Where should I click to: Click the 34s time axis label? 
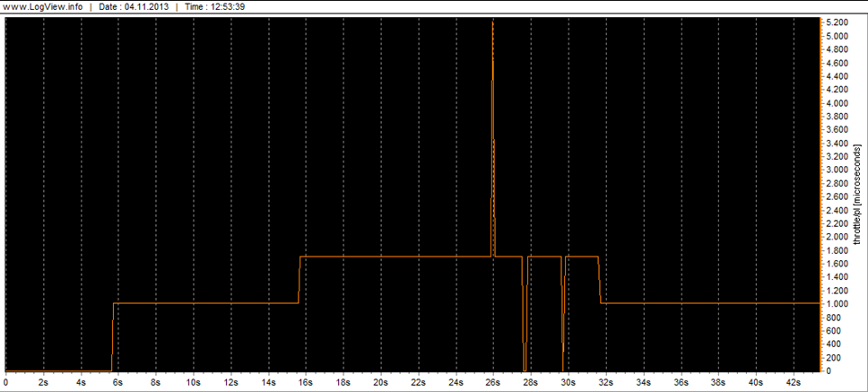coord(643,382)
